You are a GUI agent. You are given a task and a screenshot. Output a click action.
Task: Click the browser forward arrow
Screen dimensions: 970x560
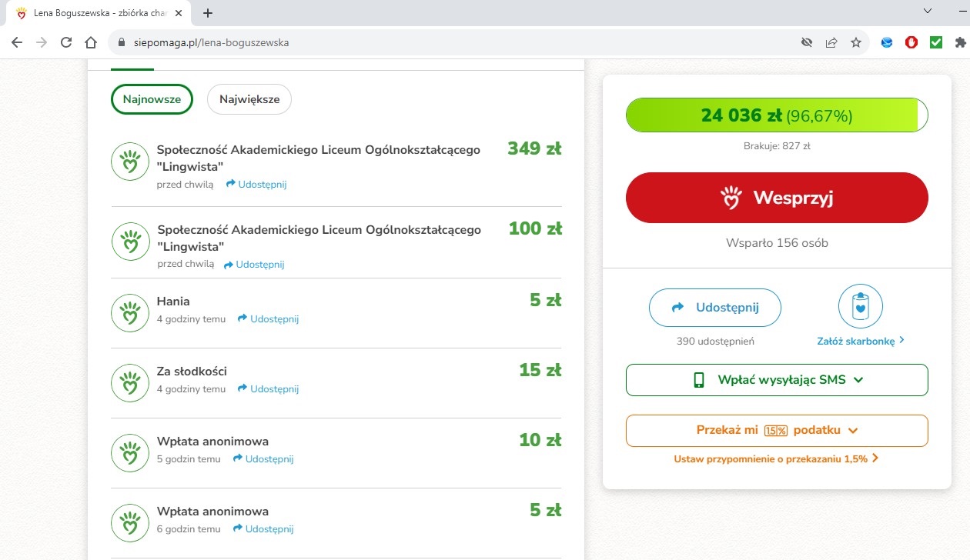(42, 43)
